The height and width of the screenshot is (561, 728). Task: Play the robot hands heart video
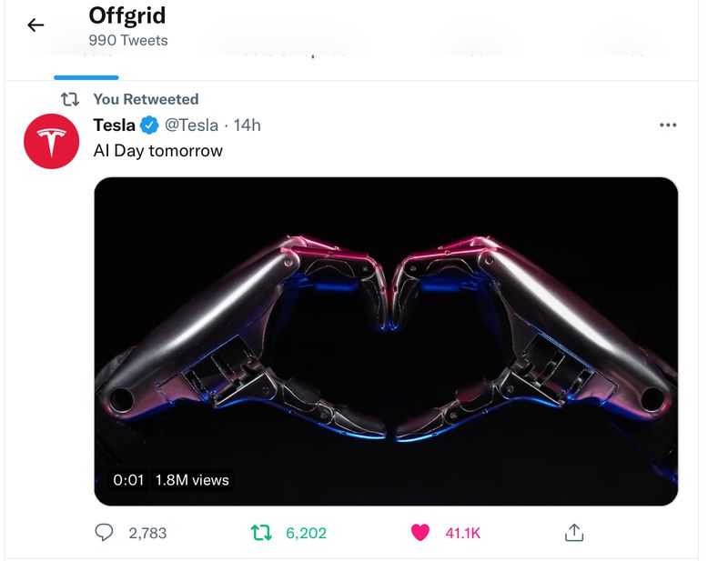[x=386, y=341]
